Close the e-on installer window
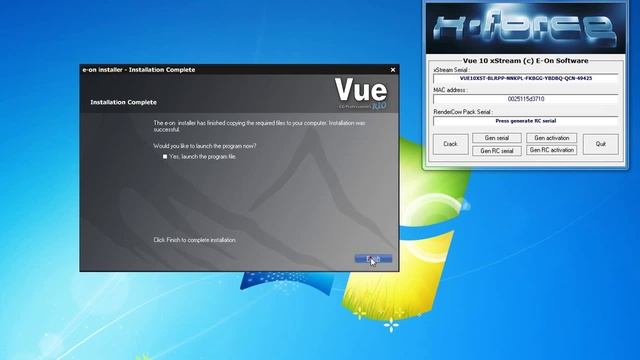The image size is (640, 360). pyautogui.click(x=393, y=70)
